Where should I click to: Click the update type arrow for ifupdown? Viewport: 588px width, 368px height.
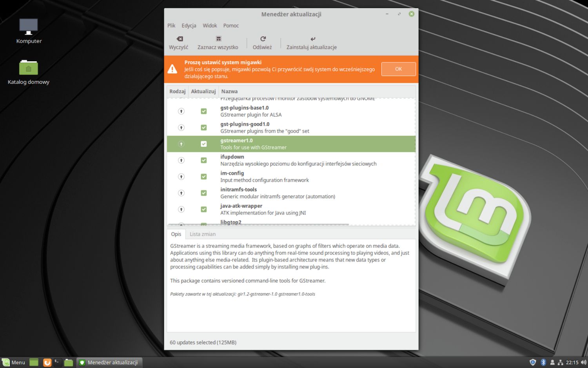[x=181, y=160]
